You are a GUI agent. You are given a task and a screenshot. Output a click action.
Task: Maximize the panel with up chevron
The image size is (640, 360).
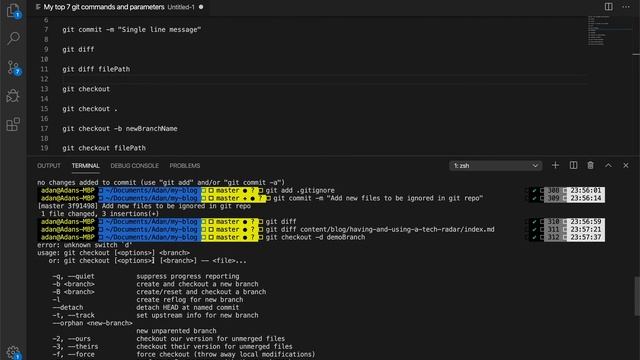coord(608,165)
